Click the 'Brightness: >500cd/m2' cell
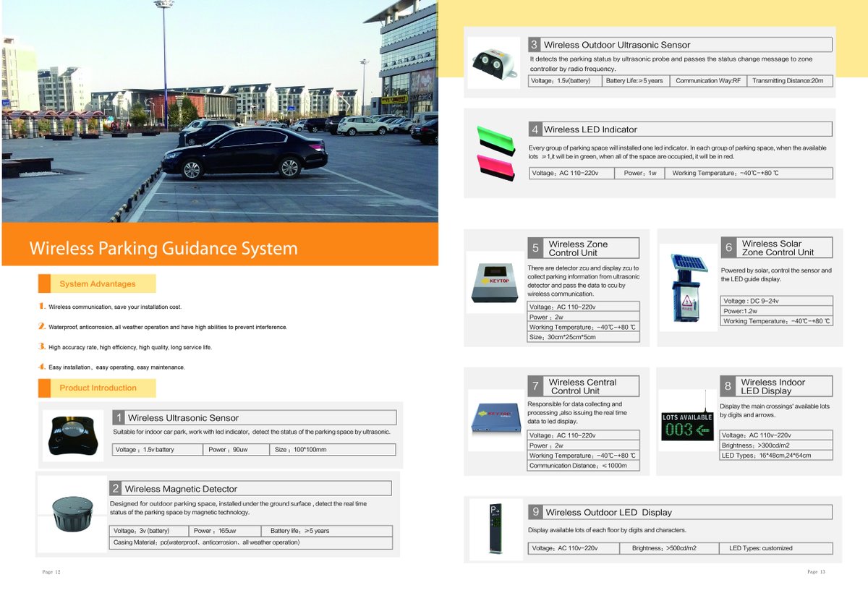Screen dimensions: 868x593 (x=670, y=548)
